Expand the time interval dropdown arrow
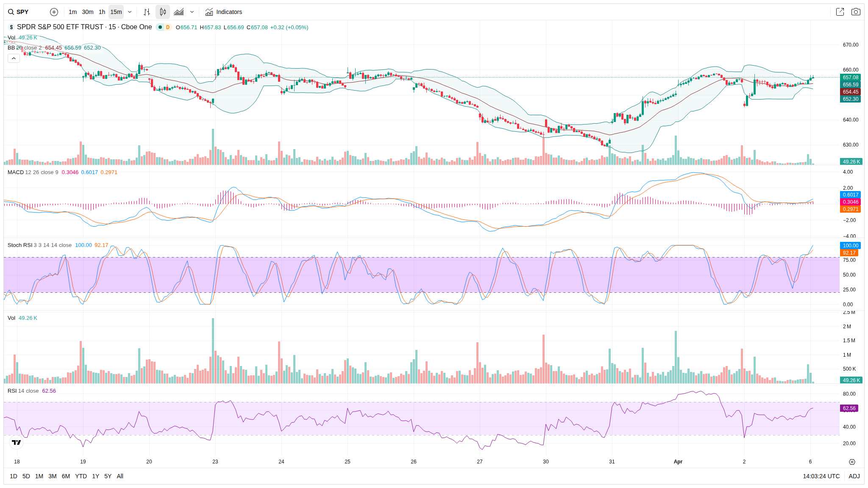 tap(130, 12)
